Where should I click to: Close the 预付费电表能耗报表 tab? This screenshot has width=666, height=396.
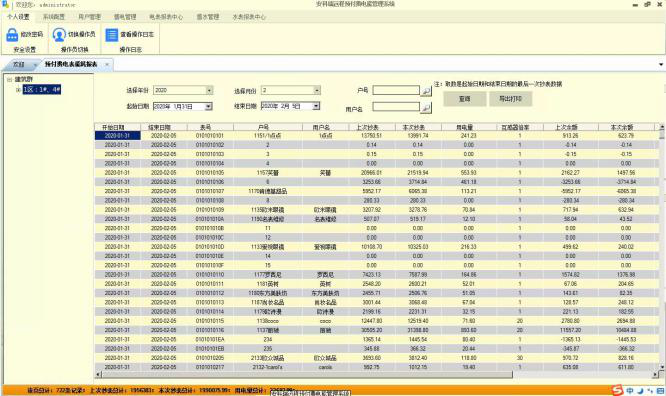pyautogui.click(x=107, y=64)
